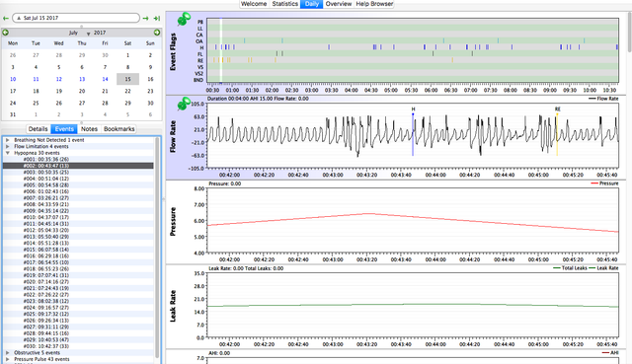Click the 2017 year field in calendar
The width and height of the screenshot is (632, 364).
[x=100, y=33]
